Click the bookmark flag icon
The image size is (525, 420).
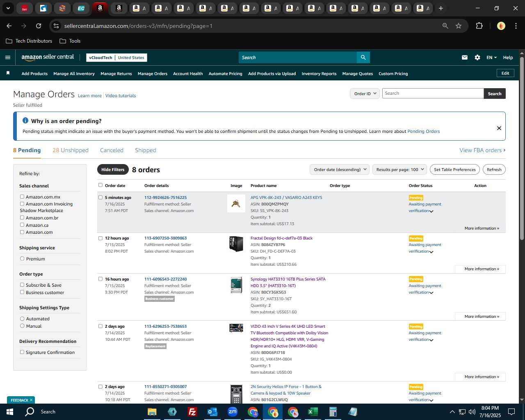click(8, 73)
